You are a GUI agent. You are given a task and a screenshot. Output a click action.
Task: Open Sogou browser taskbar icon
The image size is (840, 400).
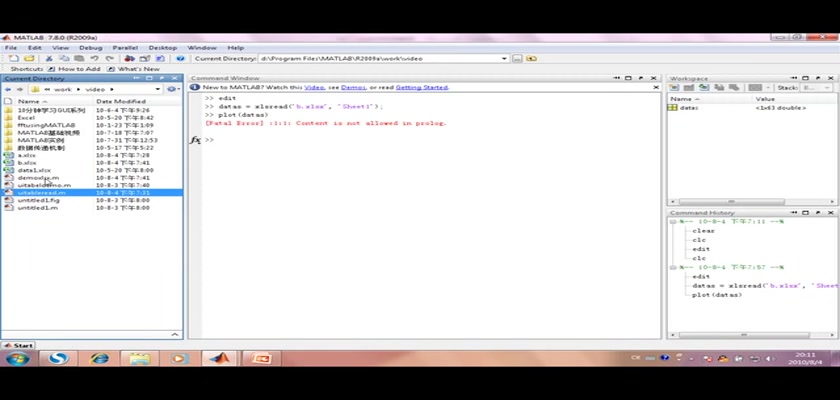click(x=58, y=358)
